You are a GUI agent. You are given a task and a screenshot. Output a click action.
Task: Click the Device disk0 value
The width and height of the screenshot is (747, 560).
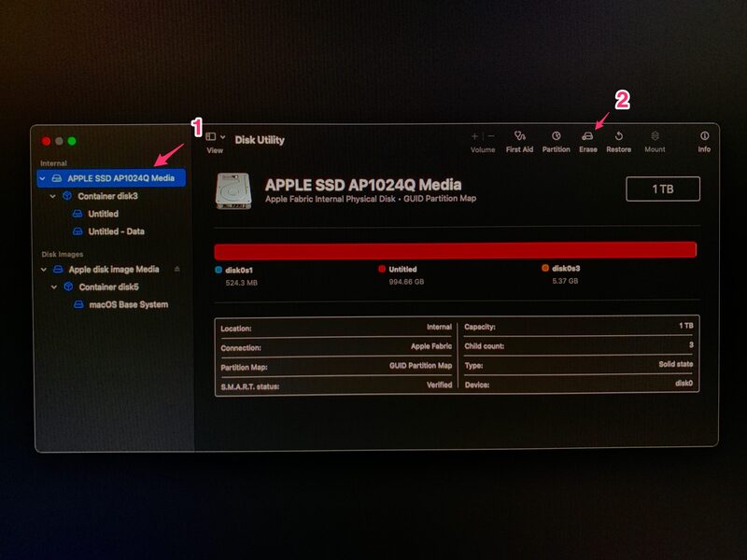(684, 384)
